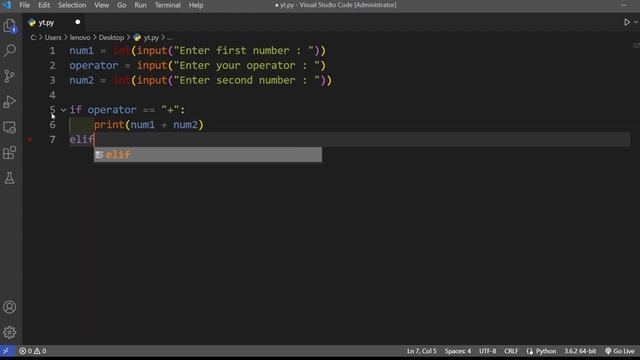Open the Terminal menu

point(167,5)
